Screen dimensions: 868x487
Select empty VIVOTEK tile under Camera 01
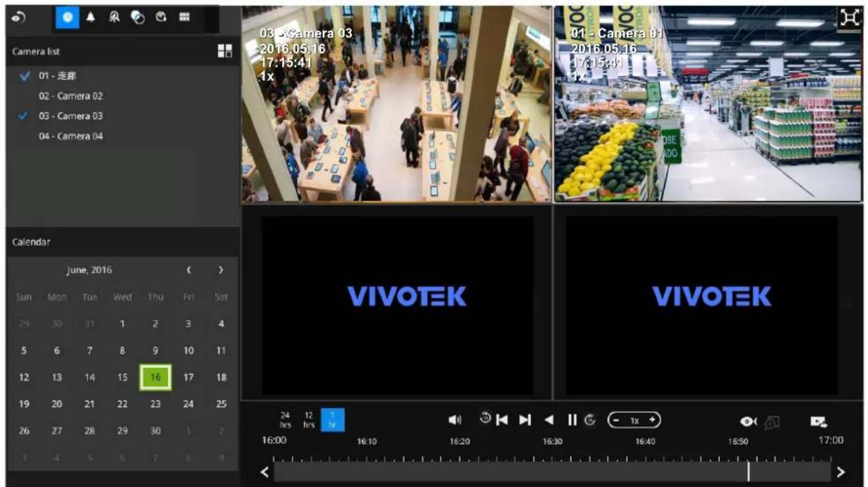(708, 301)
